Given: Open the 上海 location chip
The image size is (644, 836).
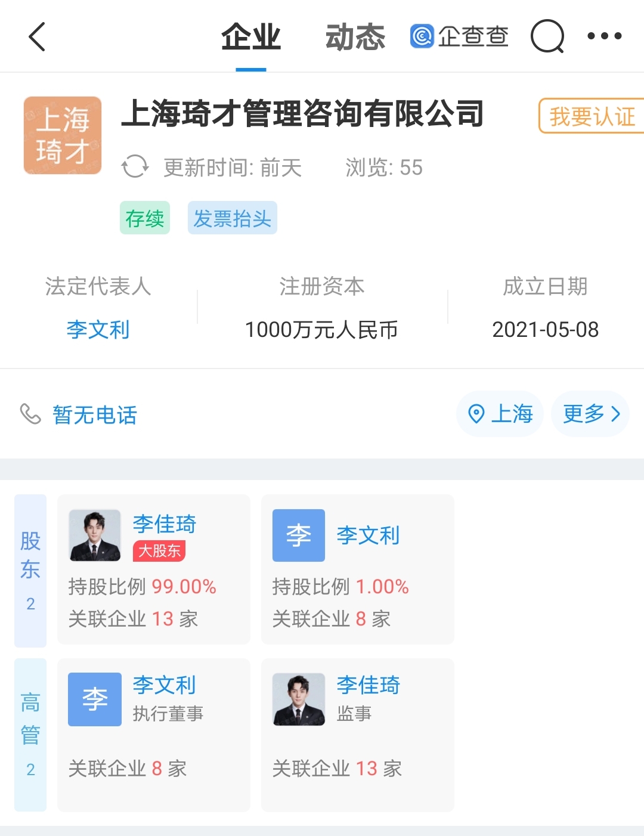Looking at the screenshot, I should click(500, 414).
